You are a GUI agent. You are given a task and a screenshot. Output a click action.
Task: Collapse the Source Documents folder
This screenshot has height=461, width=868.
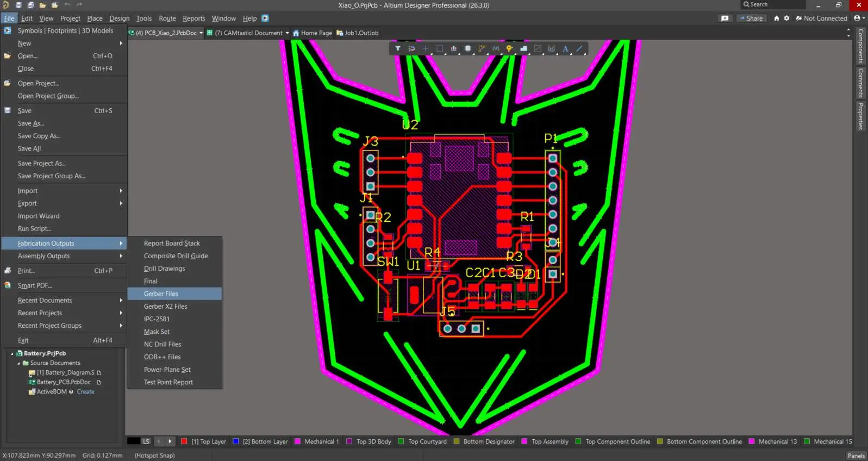point(19,363)
